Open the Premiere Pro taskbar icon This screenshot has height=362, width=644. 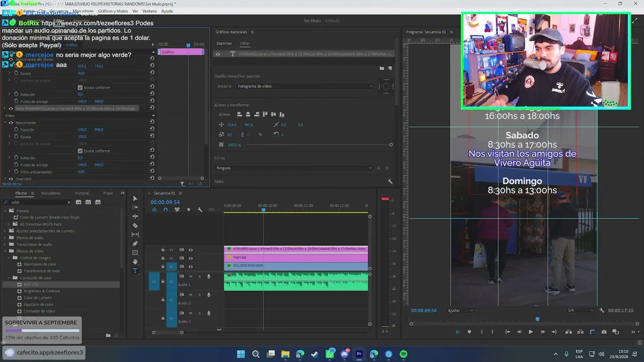pyautogui.click(x=359, y=354)
